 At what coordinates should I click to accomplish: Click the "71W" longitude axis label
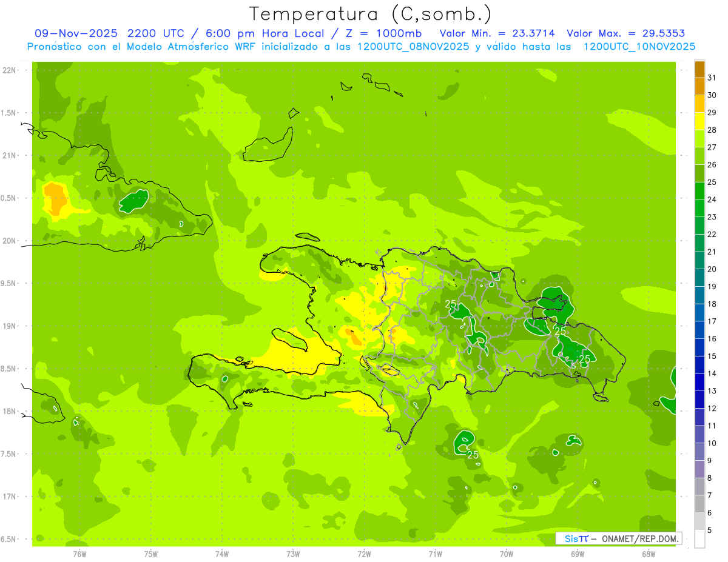pyautogui.click(x=435, y=554)
